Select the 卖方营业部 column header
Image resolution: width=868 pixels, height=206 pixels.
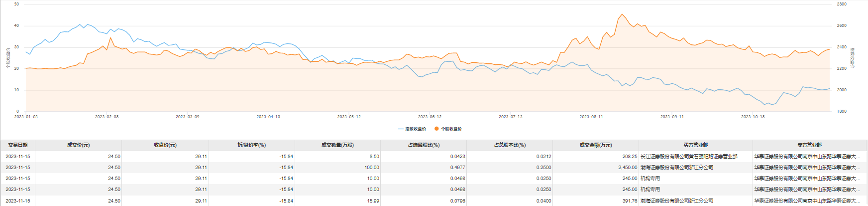click(x=810, y=145)
